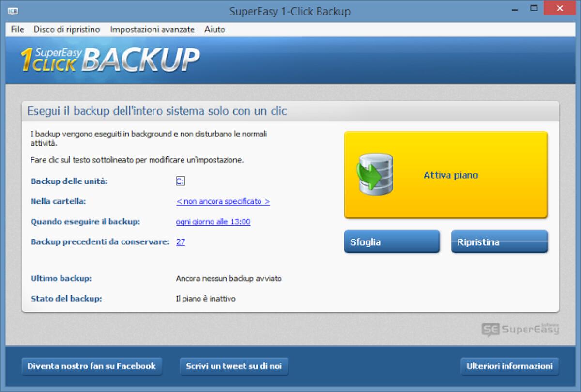581x392 pixels.
Task: Set the backup folder via non ancora specificato
Action: [222, 201]
